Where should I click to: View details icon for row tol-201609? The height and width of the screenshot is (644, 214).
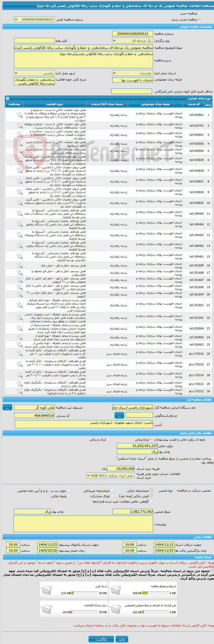point(19,265)
